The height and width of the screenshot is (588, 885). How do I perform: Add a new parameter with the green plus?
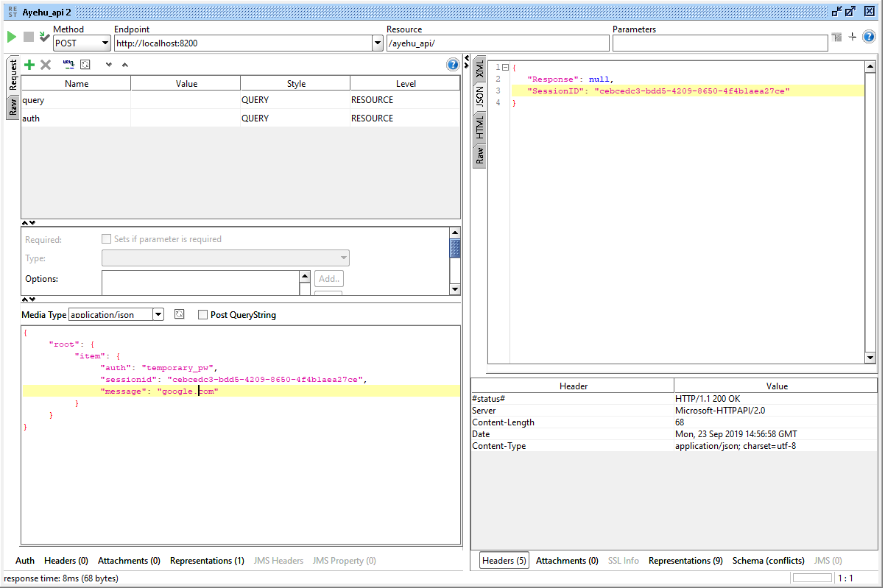point(29,65)
